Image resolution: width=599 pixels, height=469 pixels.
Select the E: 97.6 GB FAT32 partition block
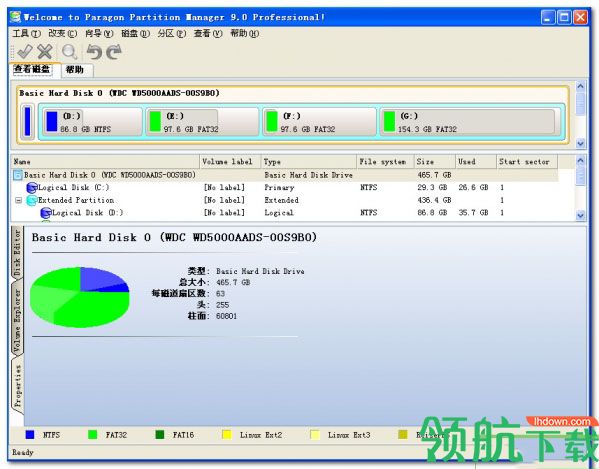[202, 122]
